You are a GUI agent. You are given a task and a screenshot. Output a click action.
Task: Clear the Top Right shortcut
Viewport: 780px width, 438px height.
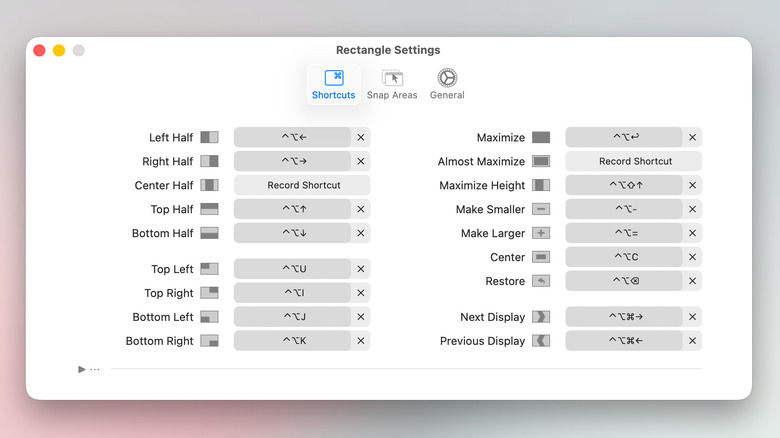[x=361, y=293]
